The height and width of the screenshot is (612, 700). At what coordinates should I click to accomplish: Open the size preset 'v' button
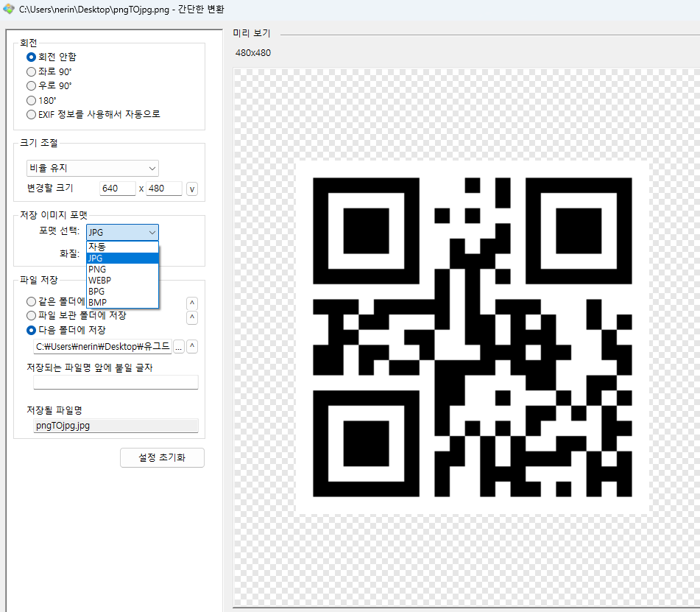tap(192, 189)
